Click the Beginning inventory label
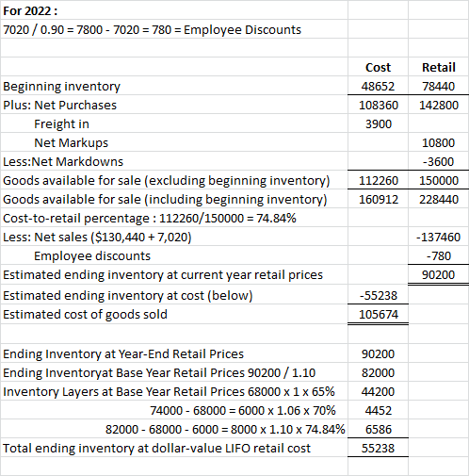The height and width of the screenshot is (476, 469). click(x=61, y=87)
